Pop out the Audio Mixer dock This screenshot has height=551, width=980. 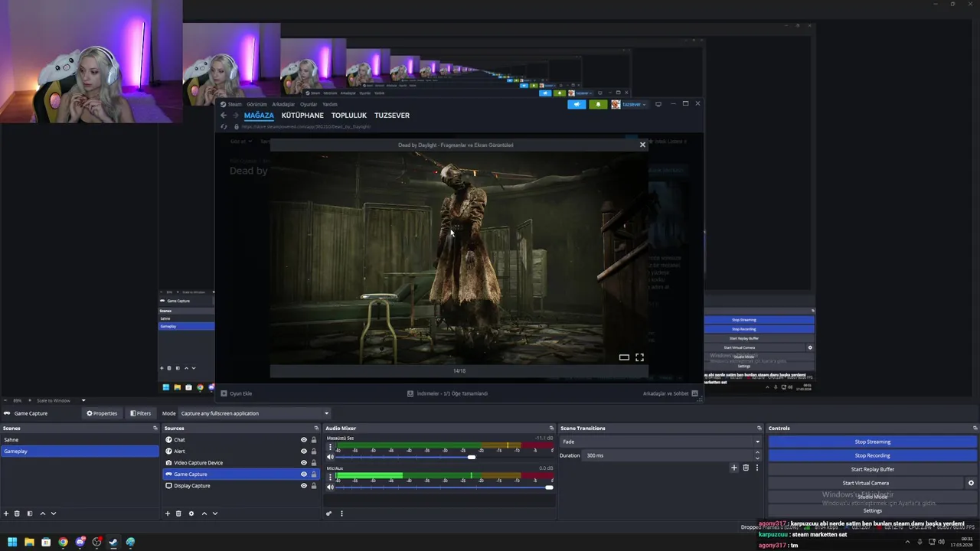point(551,429)
